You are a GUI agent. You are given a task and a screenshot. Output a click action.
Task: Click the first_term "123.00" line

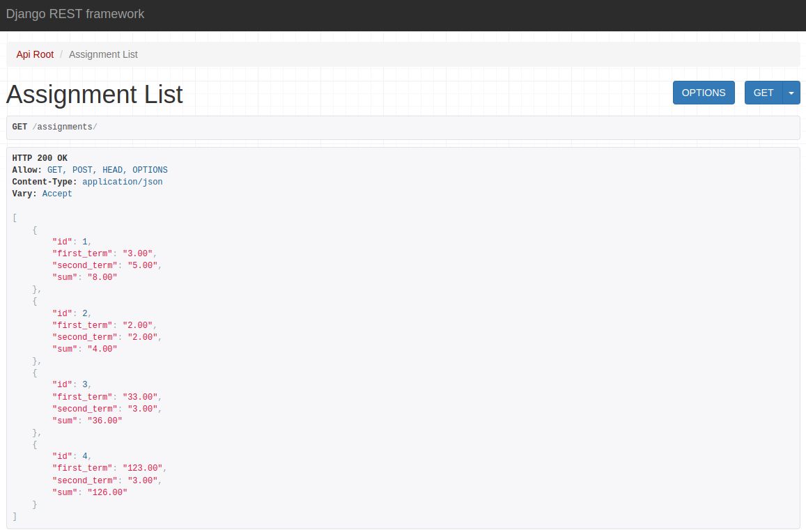109,468
